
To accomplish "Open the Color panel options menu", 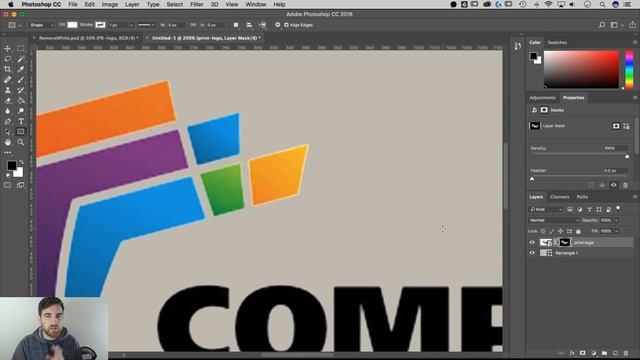I will (x=635, y=42).
